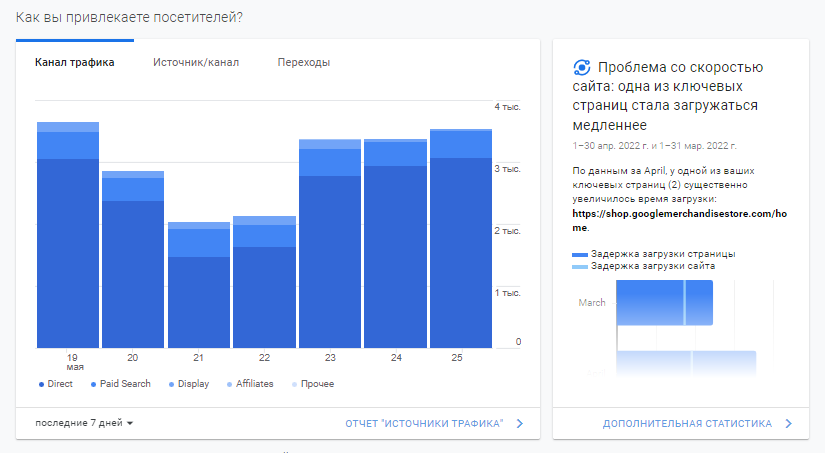Switch to Канал трафика tab
Screen dimensions: 825x453
[x=74, y=62]
